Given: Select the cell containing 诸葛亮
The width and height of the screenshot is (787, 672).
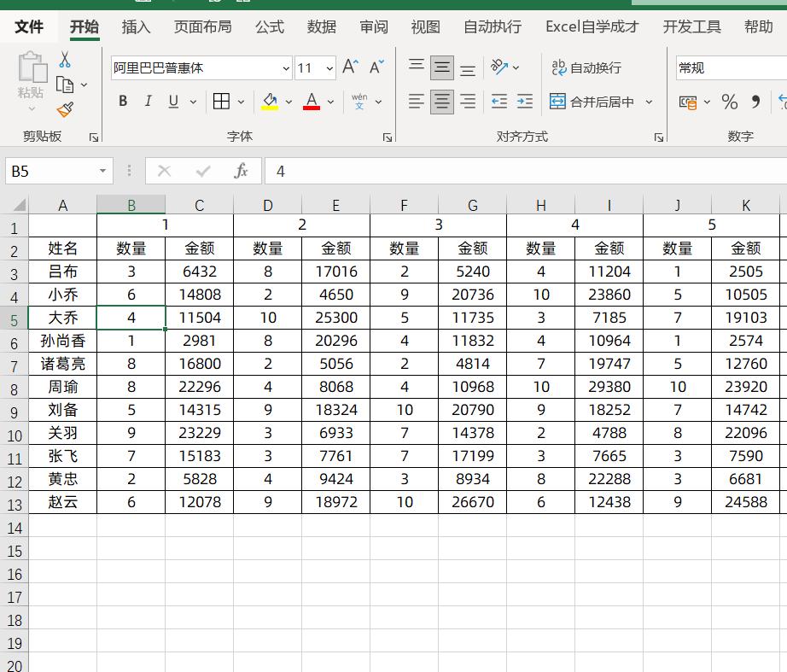Looking at the screenshot, I should [x=62, y=364].
